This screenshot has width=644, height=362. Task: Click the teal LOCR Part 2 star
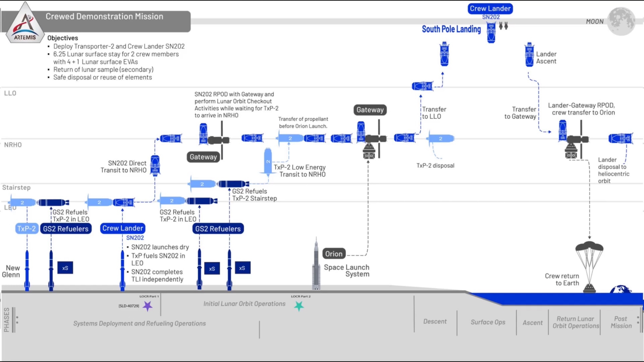pyautogui.click(x=299, y=306)
